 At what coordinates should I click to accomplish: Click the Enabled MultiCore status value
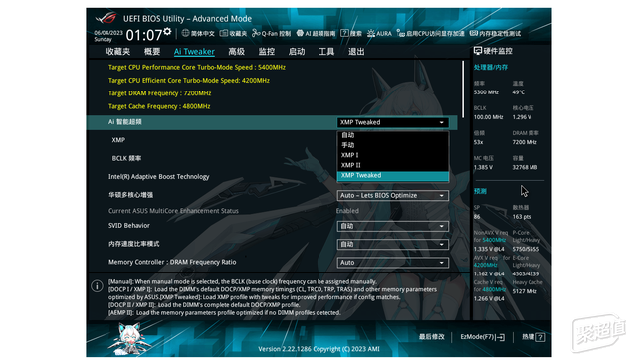pyautogui.click(x=347, y=211)
